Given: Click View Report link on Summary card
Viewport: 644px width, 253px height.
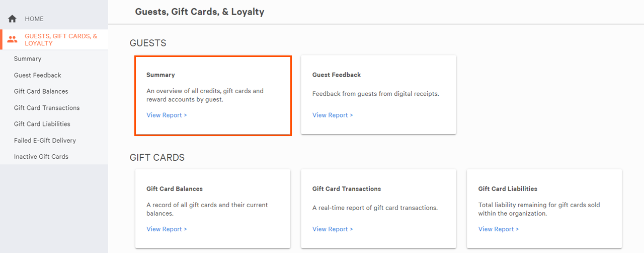Looking at the screenshot, I should 167,115.
